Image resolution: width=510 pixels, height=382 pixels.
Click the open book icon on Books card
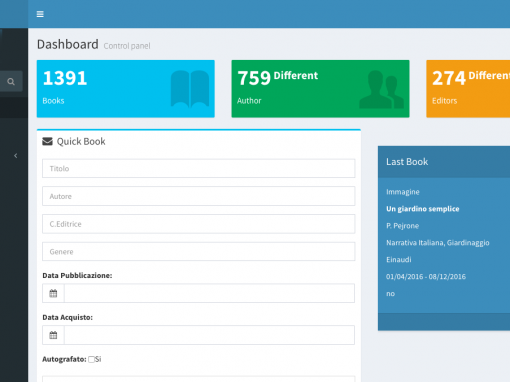click(x=190, y=89)
